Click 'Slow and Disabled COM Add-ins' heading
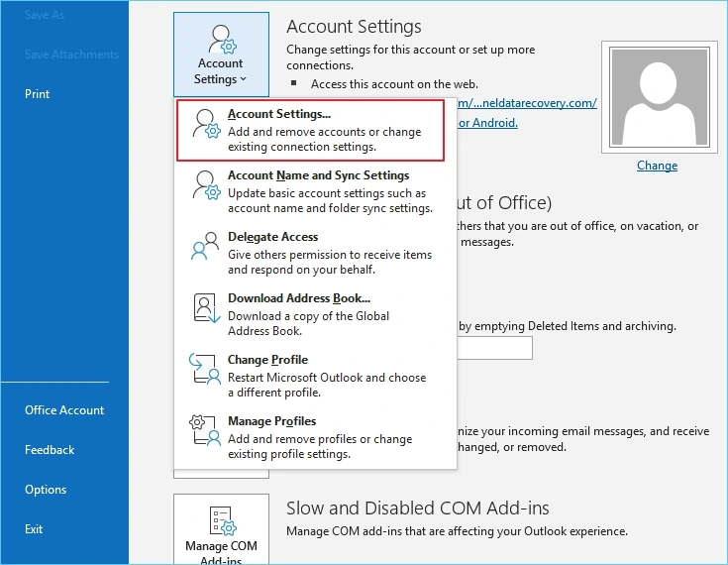 (417, 508)
